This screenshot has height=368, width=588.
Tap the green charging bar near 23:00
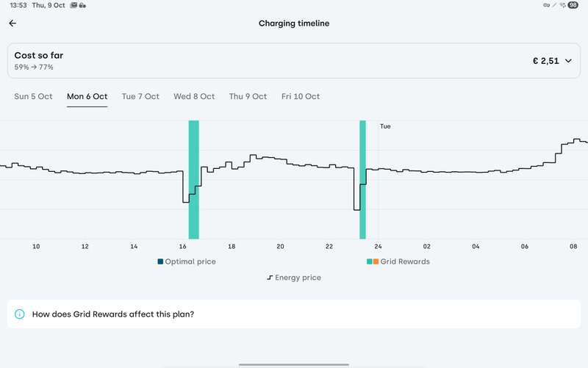click(362, 180)
